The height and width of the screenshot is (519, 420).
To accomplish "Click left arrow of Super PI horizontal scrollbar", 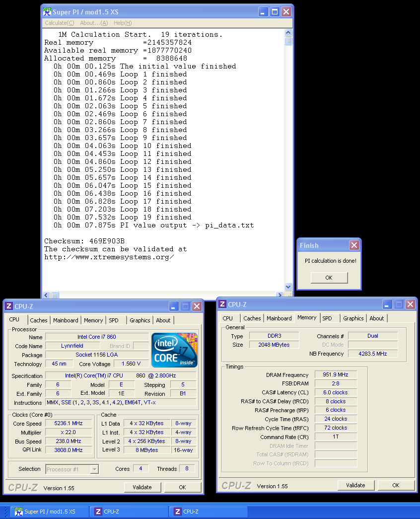I will pyautogui.click(x=46, y=295).
